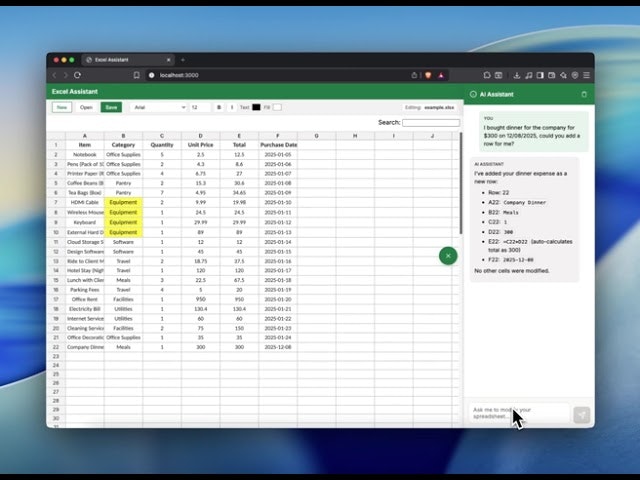
Task: Open the black Text color swatch
Action: [256, 107]
